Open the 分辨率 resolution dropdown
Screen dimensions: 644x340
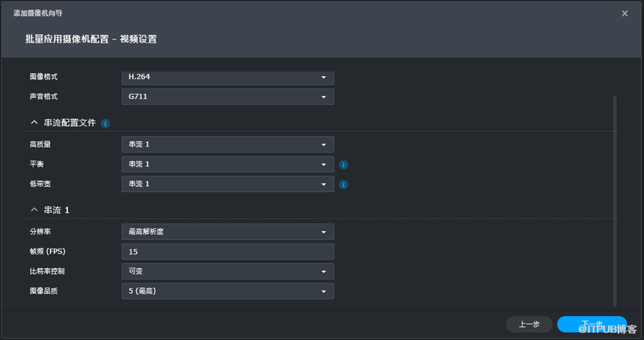228,232
